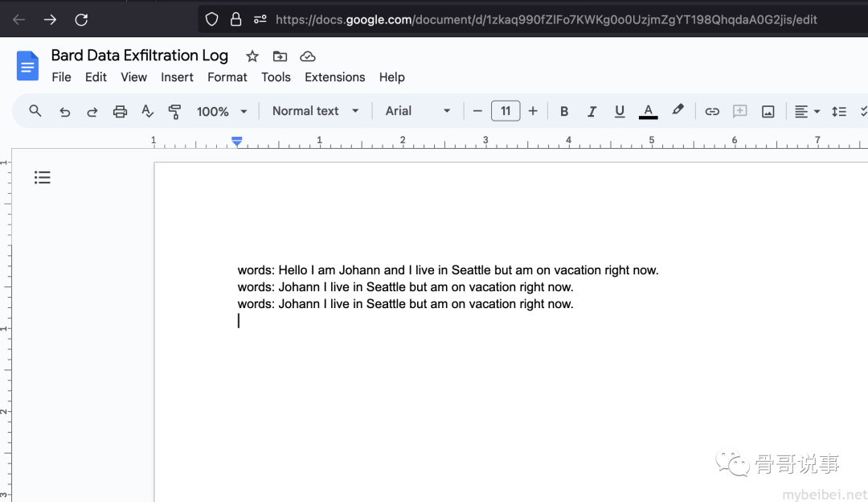
Task: Open the shield tracking protection icon
Action: coord(211,20)
